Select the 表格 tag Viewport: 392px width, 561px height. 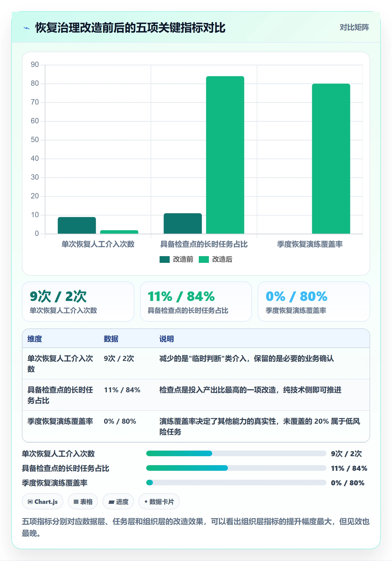(x=83, y=502)
